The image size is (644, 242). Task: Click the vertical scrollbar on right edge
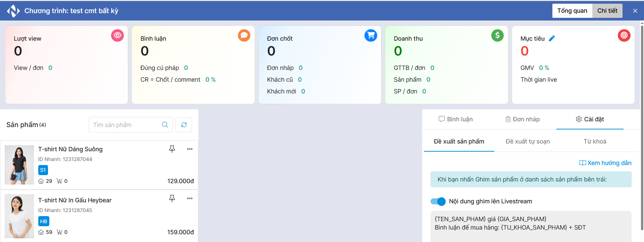tap(642, 128)
